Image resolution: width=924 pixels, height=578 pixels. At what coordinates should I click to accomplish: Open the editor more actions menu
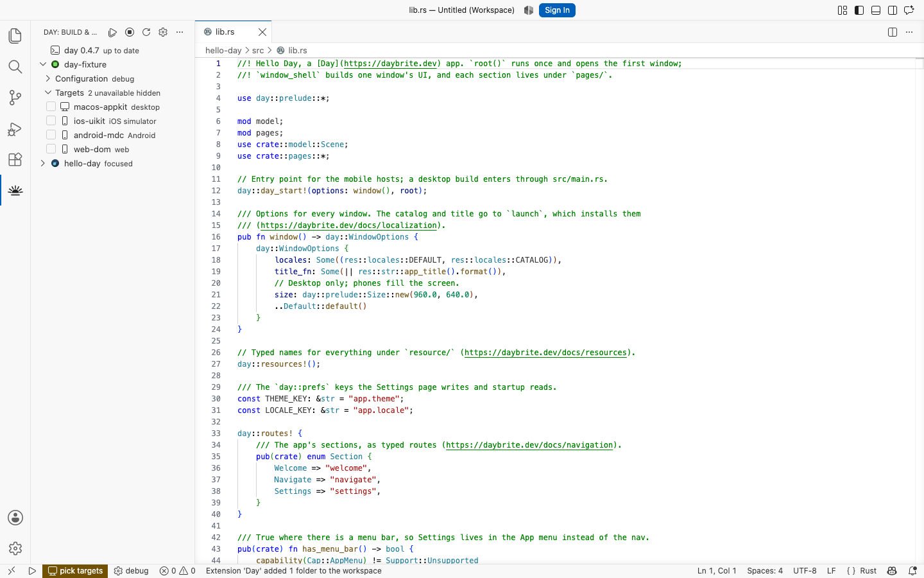click(x=909, y=32)
